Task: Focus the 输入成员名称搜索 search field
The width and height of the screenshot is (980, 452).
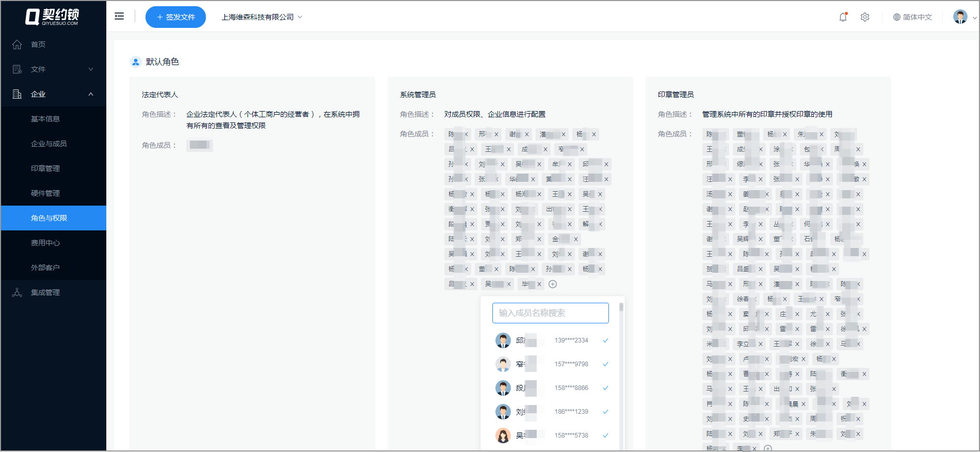Action: click(550, 313)
